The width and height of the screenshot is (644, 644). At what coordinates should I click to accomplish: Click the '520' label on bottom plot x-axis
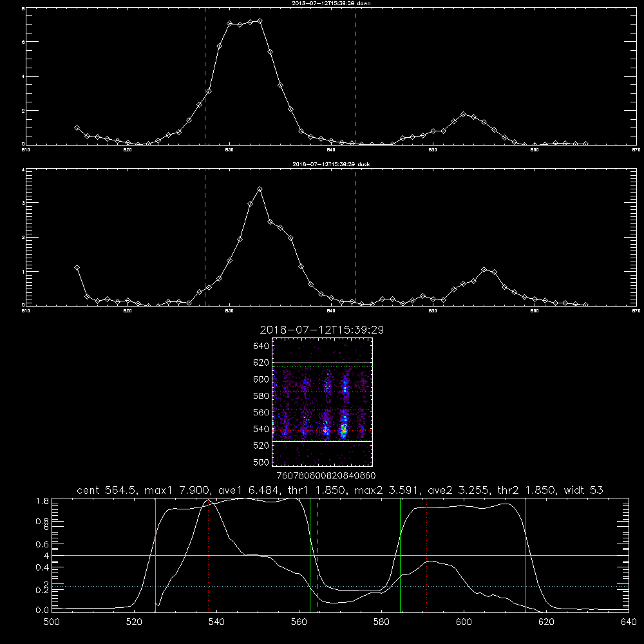point(134,622)
